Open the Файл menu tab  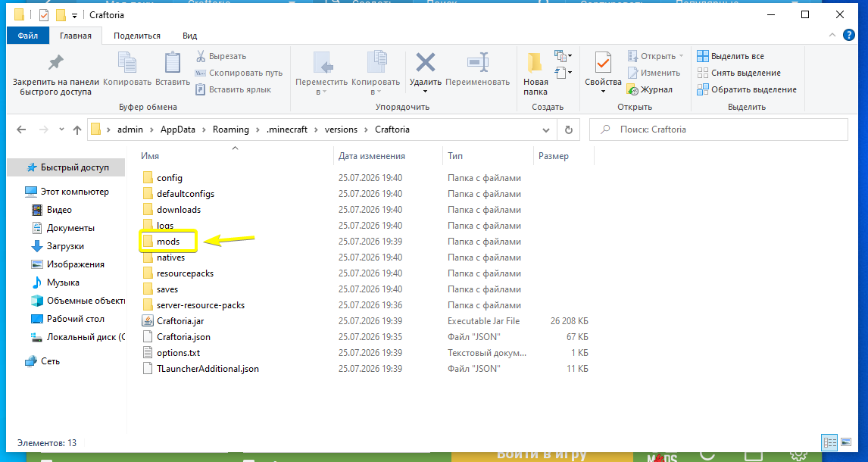[28, 36]
